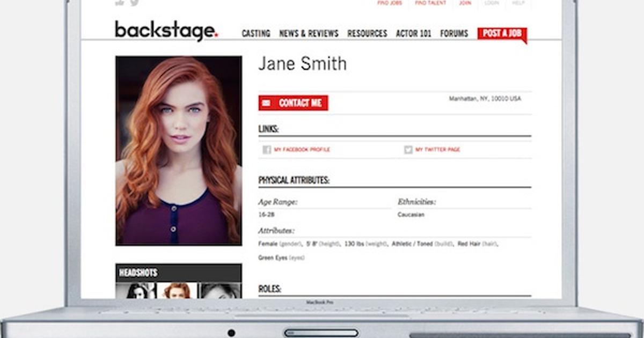The image size is (644, 338).
Task: Click the share icon in the top left corner
Action: (119, 3)
